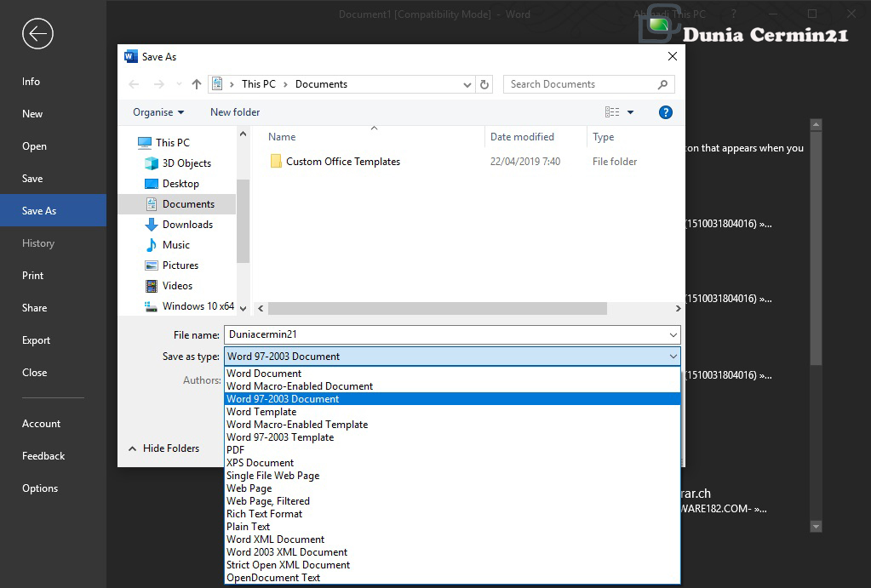Click the Custom Office Templates folder icon

pyautogui.click(x=276, y=162)
